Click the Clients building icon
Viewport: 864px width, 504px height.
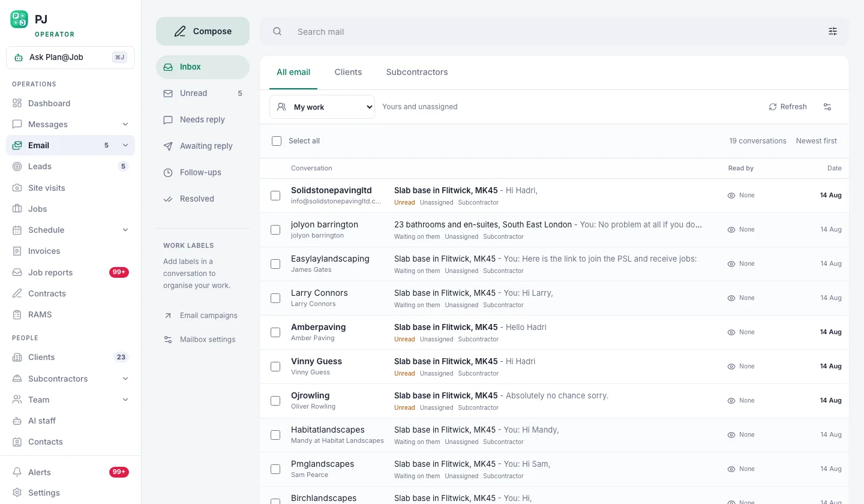tap(17, 357)
